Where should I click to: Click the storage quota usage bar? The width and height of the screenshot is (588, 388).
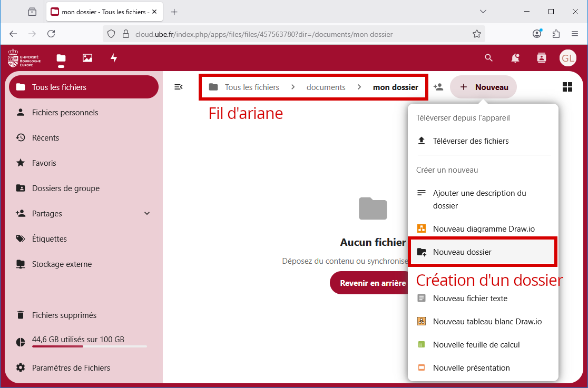pyautogui.click(x=89, y=346)
